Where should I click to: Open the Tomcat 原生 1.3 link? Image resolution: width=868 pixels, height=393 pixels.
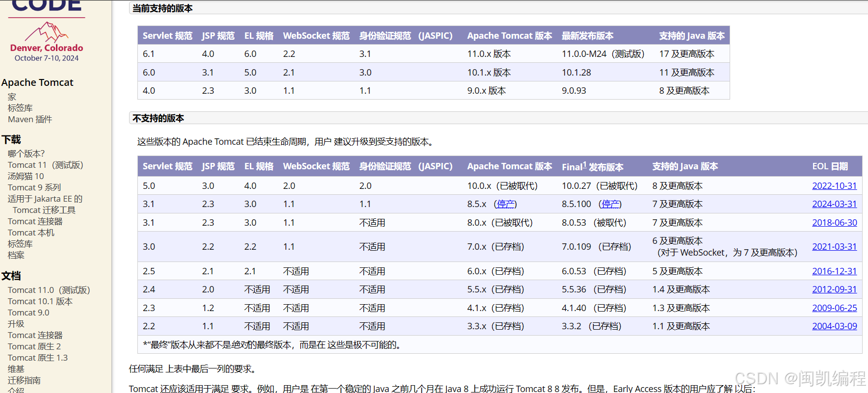(x=38, y=358)
